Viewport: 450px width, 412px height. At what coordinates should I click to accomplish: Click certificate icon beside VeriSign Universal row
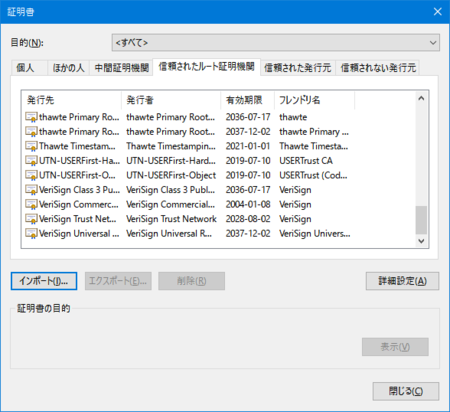[31, 234]
